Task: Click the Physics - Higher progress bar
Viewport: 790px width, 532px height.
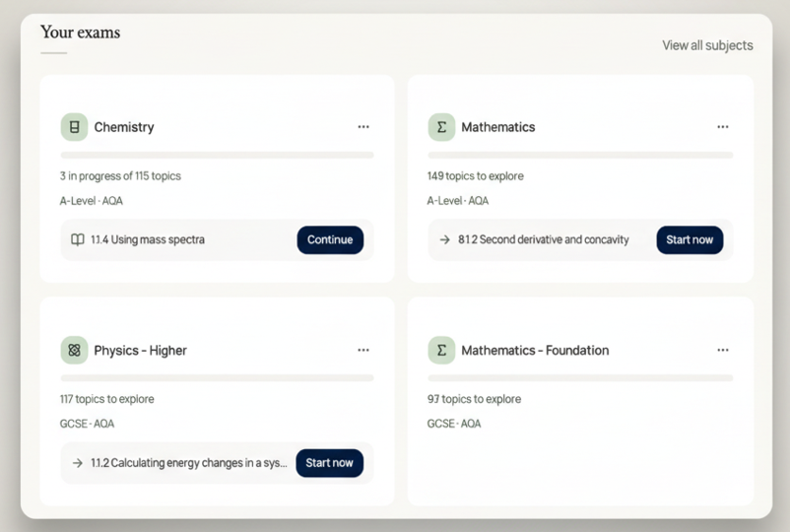Action: click(217, 378)
